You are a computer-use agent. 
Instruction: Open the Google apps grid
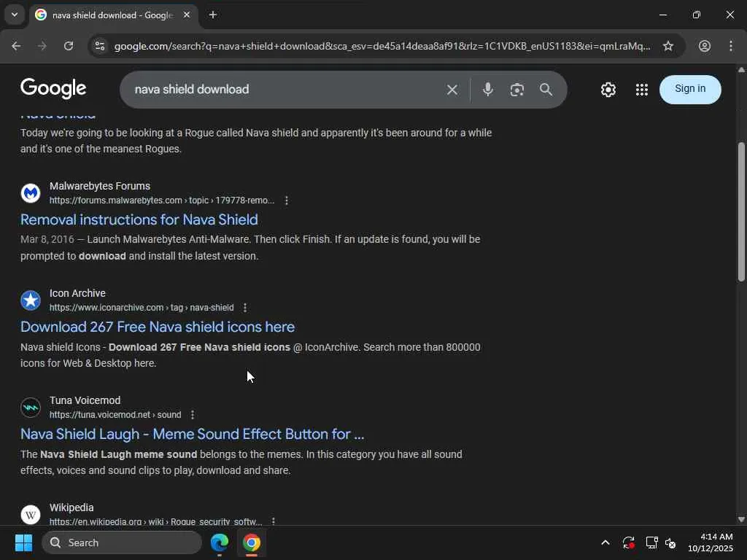click(642, 90)
